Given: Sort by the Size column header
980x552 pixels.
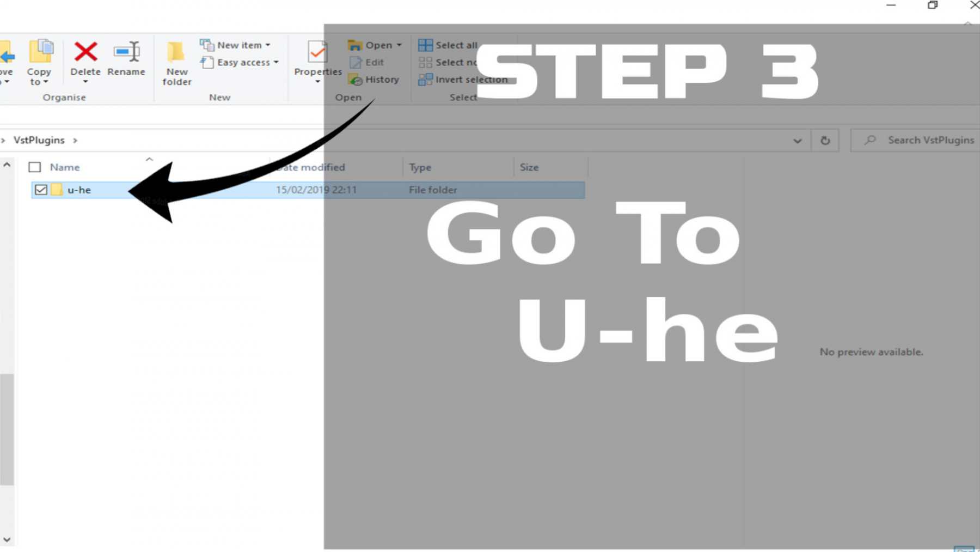Looking at the screenshot, I should click(529, 167).
